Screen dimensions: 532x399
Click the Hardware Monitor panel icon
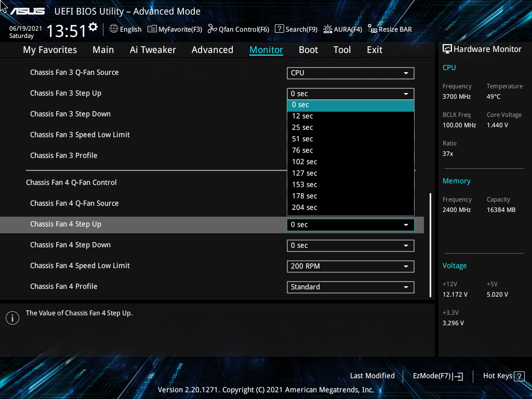[x=447, y=49]
